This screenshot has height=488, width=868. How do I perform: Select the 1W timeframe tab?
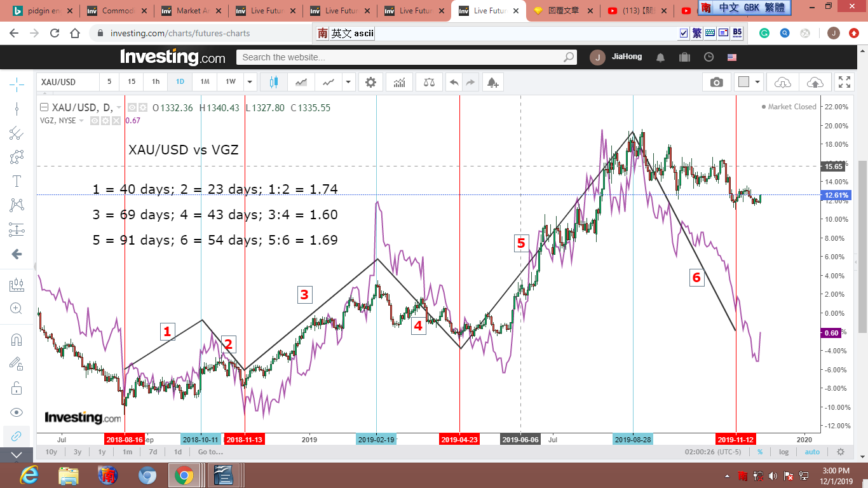coord(230,82)
